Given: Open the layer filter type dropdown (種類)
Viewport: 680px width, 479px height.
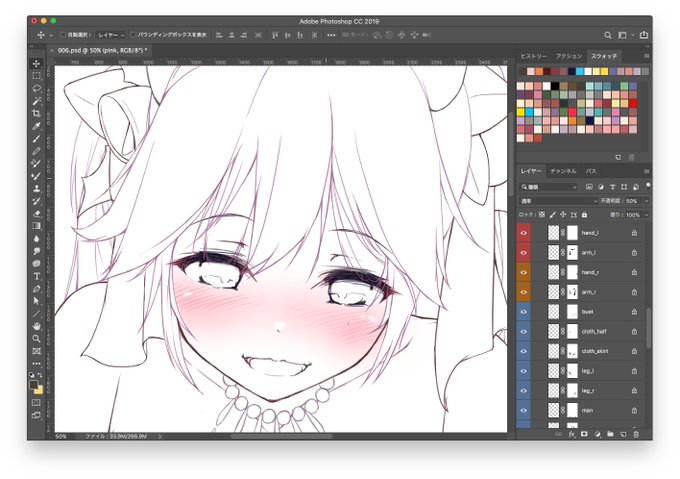Looking at the screenshot, I should (x=549, y=187).
